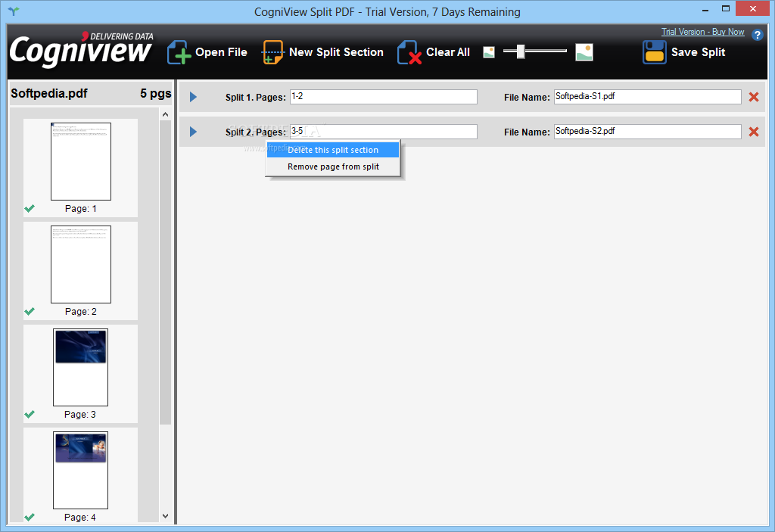Viewport: 775px width, 532px height.
Task: Click the Split 1 Pages field
Action: tap(384, 97)
